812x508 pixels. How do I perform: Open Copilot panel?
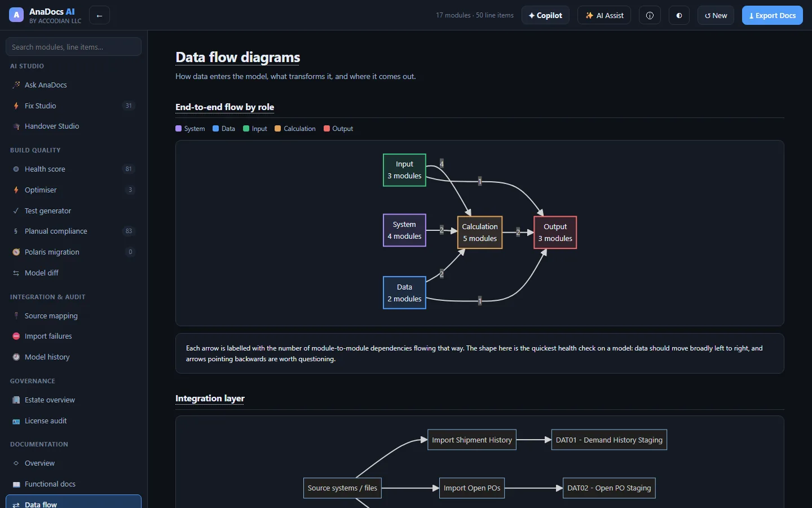(x=545, y=15)
